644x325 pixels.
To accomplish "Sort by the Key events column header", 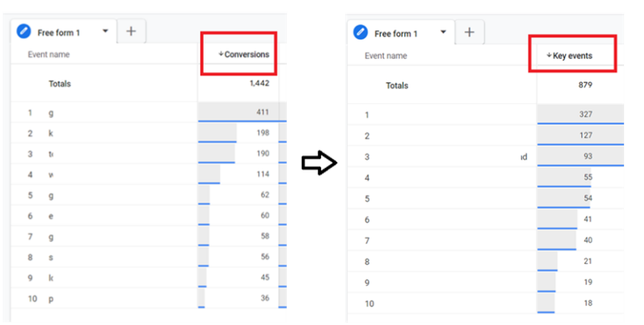I will (572, 56).
